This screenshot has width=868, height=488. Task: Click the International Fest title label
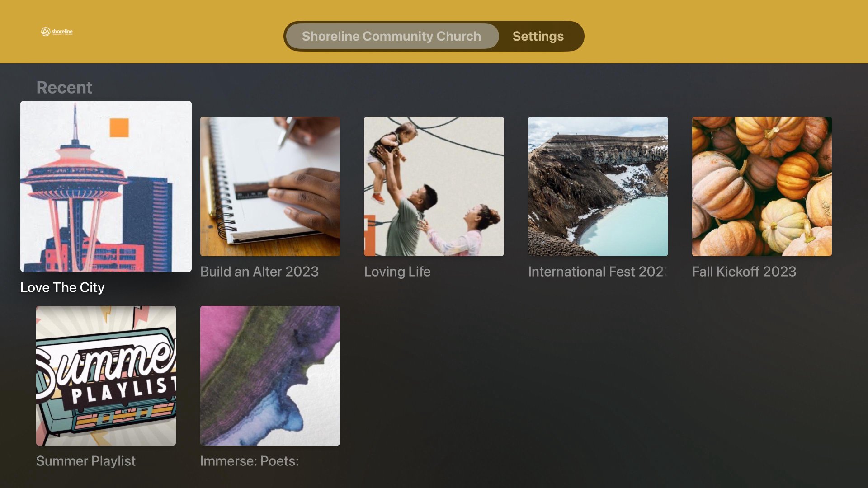point(598,272)
